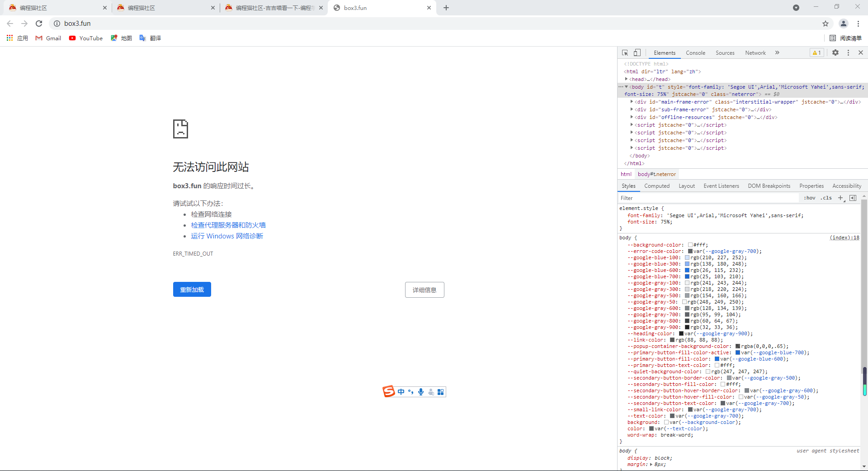868x471 pixels.
Task: Click the Sogou input method S icon
Action: pyautogui.click(x=389, y=391)
